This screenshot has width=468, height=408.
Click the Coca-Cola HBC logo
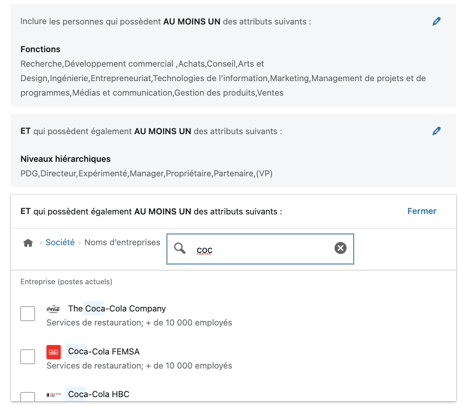click(53, 395)
